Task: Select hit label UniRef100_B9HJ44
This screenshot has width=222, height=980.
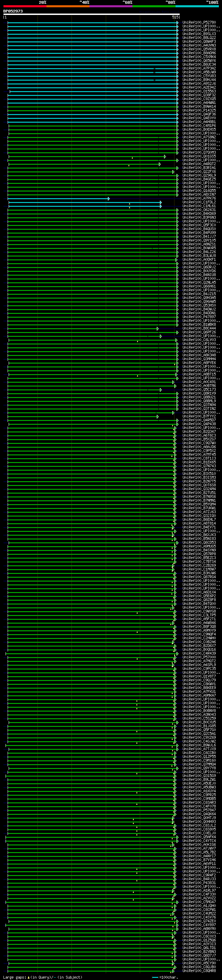Action: [199, 80]
